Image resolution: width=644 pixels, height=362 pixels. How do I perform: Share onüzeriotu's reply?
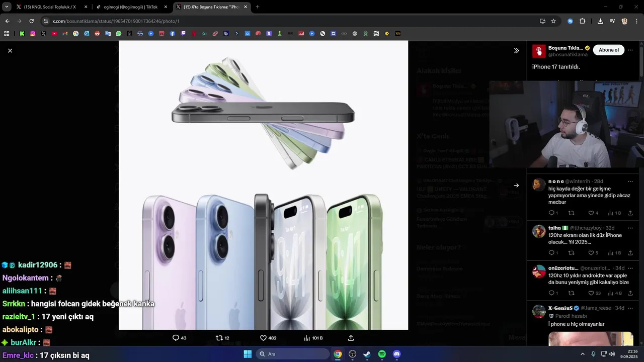pos(630,293)
